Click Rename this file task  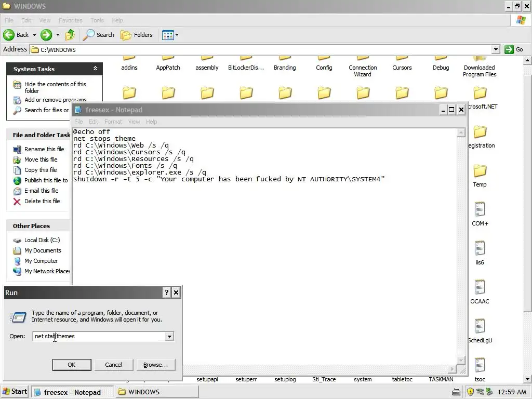(38, 149)
